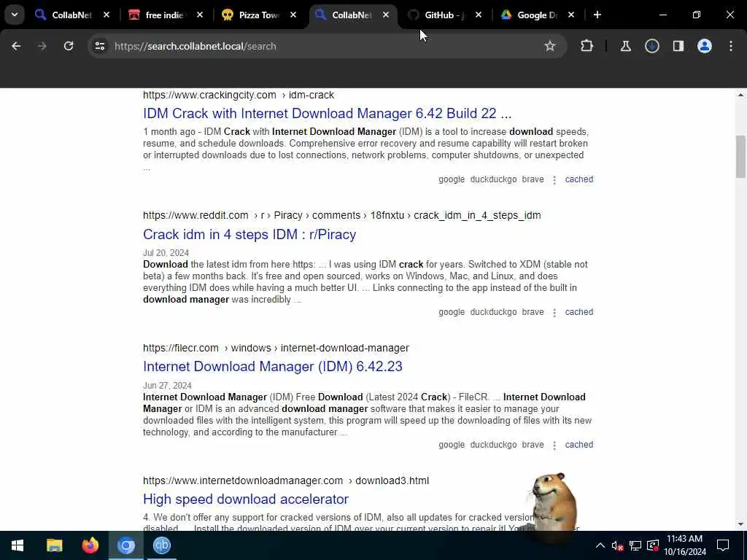Show hidden system tray icons
Viewport: 747px width, 560px height.
pos(600,545)
